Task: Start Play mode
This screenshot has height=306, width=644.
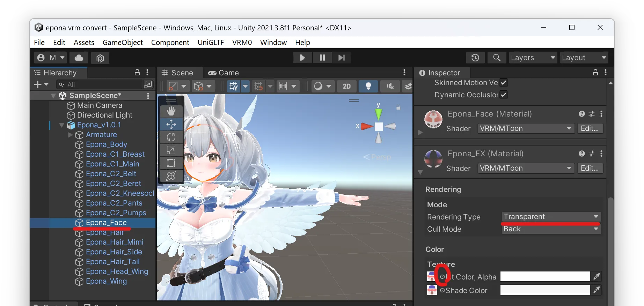Action: tap(302, 58)
